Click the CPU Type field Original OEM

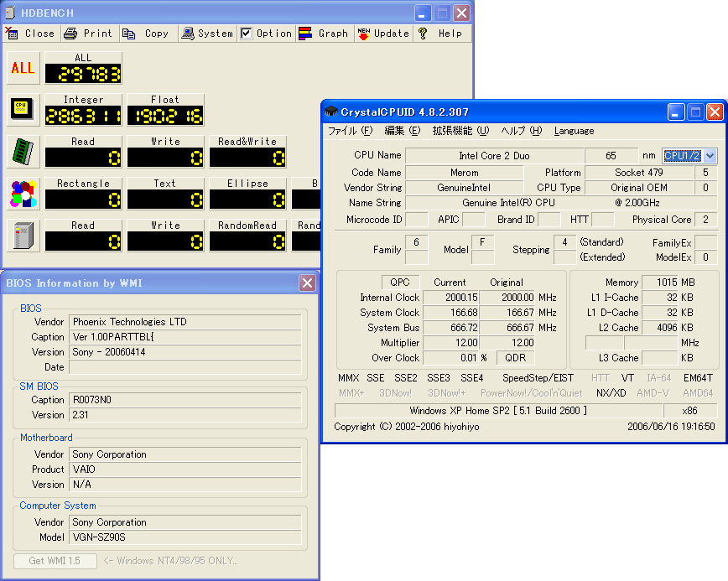[x=639, y=188]
